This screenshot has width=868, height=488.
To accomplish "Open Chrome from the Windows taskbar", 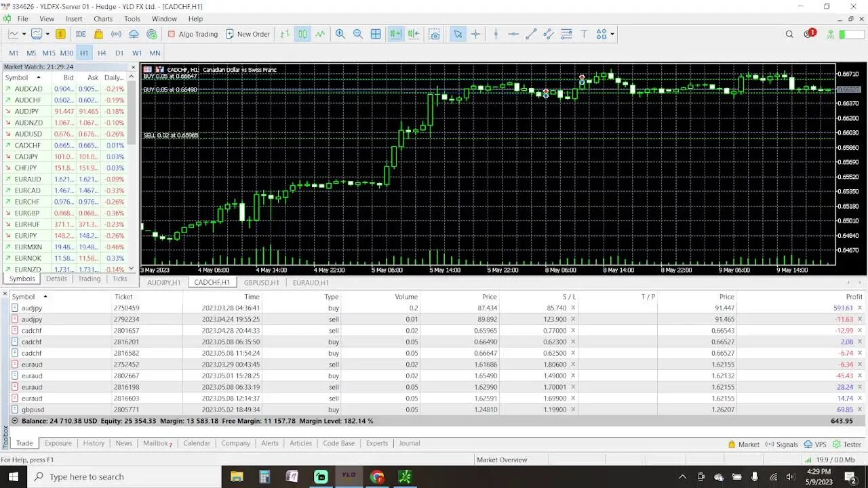I will (x=377, y=476).
